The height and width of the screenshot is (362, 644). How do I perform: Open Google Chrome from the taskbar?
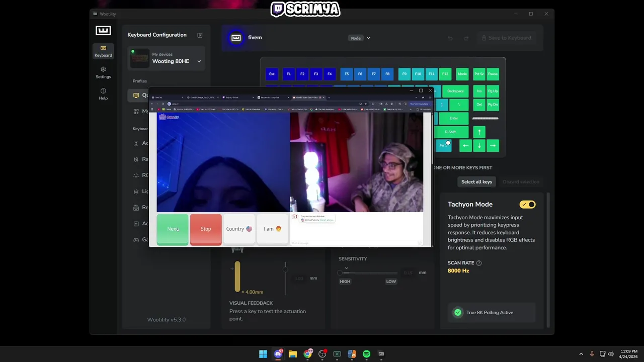pos(307,354)
